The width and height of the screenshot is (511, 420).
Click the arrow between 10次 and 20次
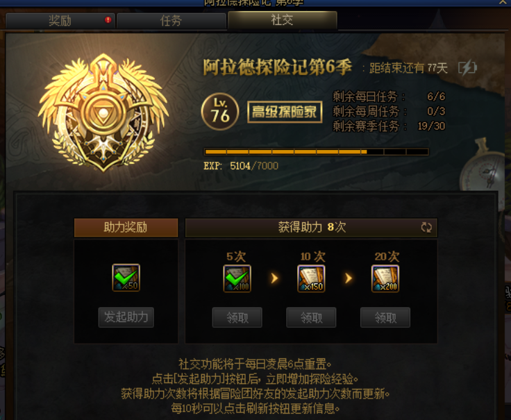(x=349, y=278)
